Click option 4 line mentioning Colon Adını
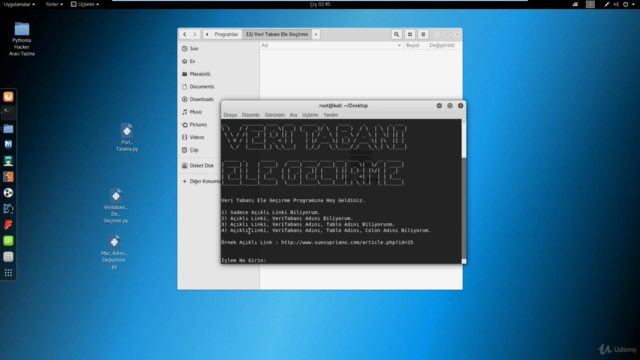 pos(326,230)
